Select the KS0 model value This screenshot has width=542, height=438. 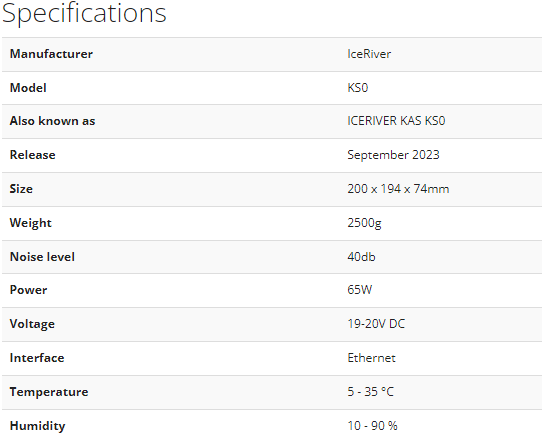coord(357,88)
